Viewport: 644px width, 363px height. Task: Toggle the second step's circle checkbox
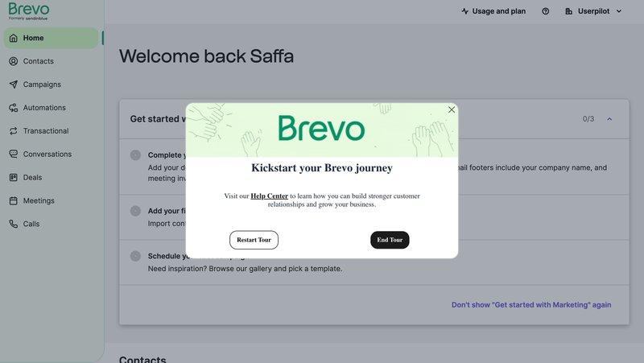click(135, 211)
